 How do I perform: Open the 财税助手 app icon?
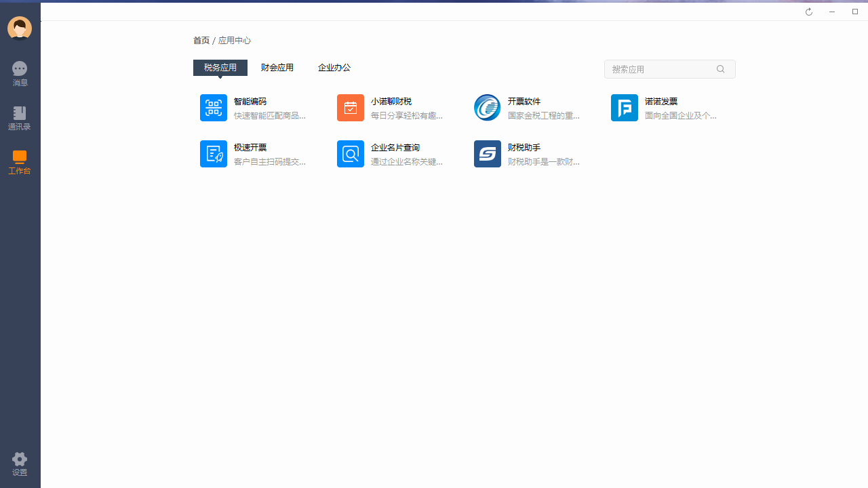tap(487, 153)
